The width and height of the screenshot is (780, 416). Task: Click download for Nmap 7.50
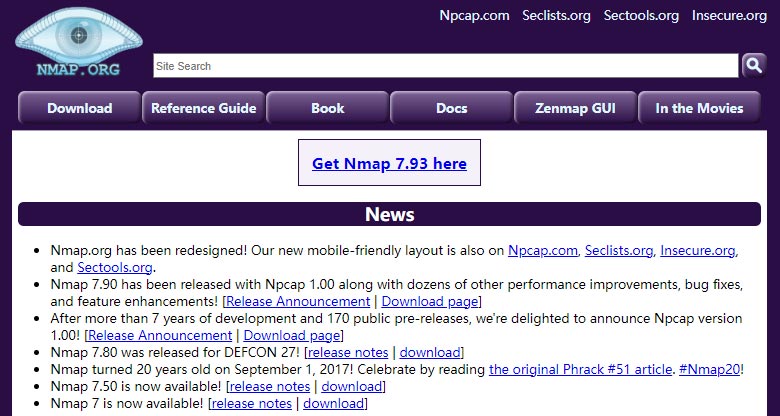coord(352,386)
